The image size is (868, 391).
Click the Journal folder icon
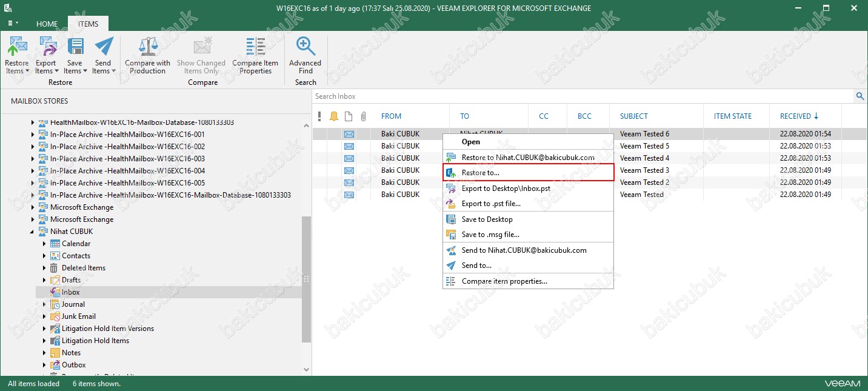point(55,304)
